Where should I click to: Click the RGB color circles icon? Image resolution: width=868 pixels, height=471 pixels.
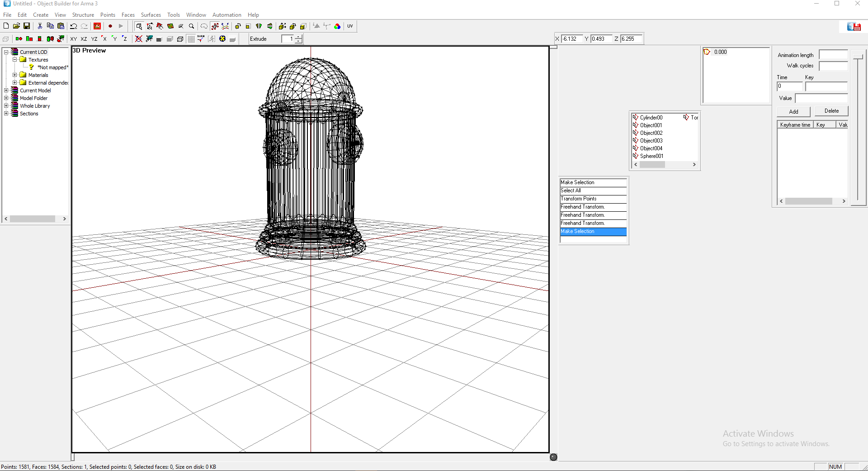337,26
